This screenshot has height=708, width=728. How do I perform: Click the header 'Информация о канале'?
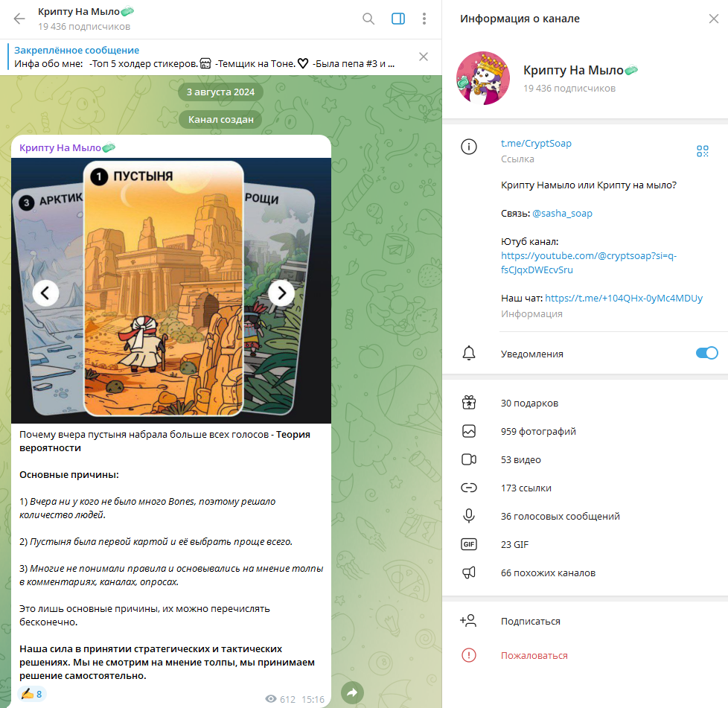coord(520,19)
